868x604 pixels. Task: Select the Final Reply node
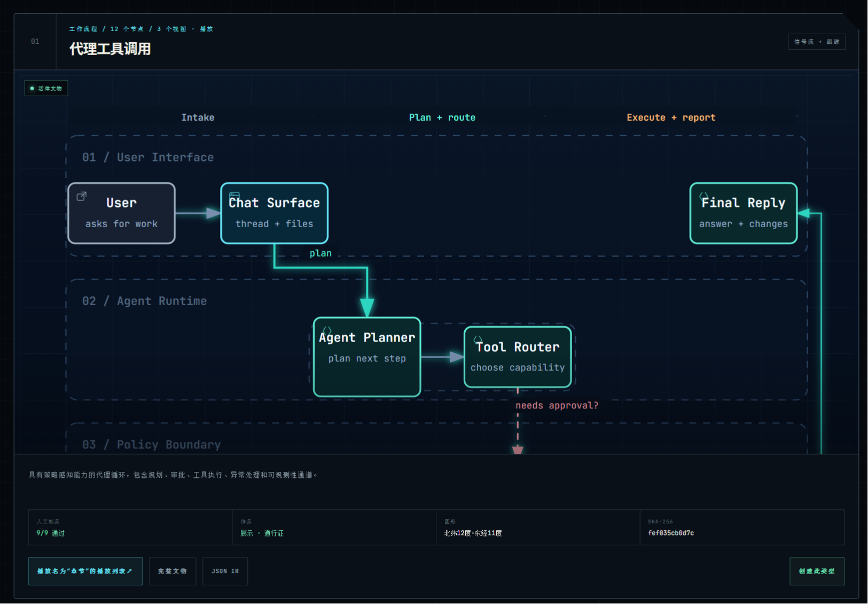[744, 213]
